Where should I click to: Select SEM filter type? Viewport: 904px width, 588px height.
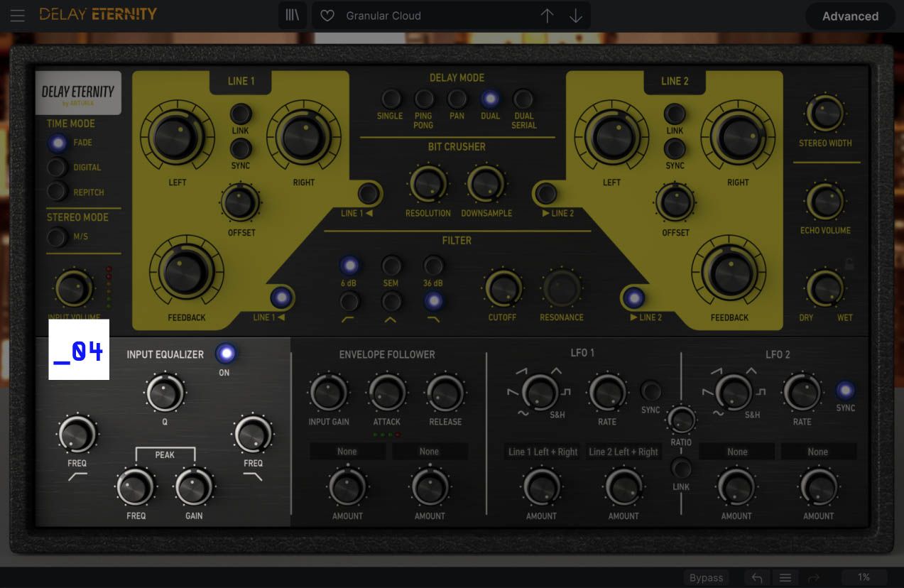391,266
